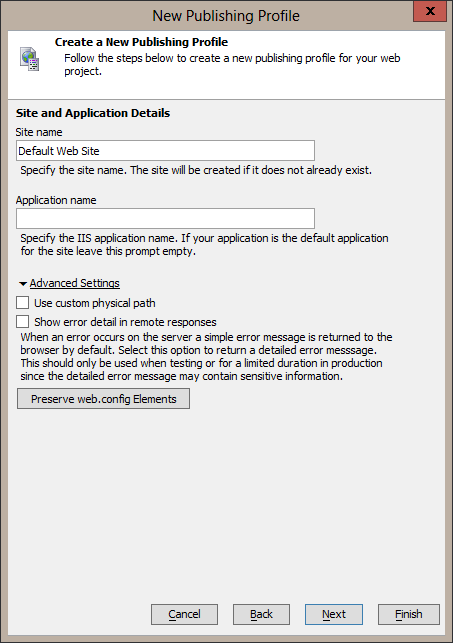Enable the Use custom physical path checkbox

point(23,303)
